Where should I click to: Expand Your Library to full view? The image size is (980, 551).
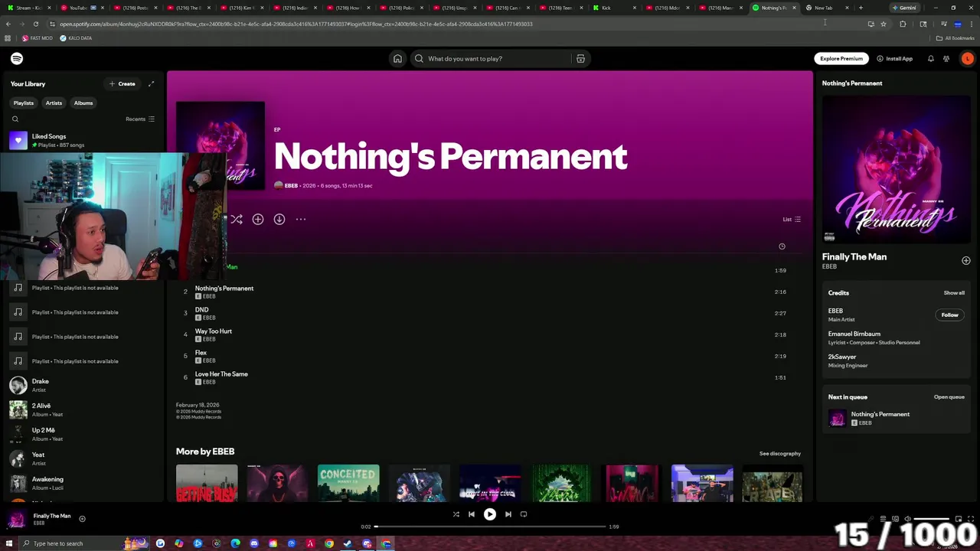[151, 83]
